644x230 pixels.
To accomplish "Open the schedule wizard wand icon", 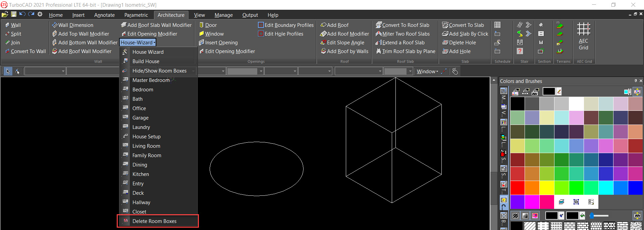I will pyautogui.click(x=497, y=42).
